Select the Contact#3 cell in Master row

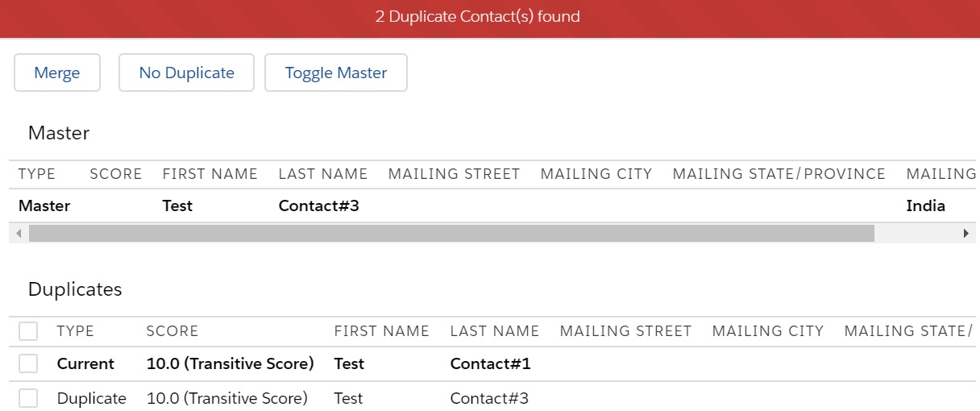click(318, 206)
